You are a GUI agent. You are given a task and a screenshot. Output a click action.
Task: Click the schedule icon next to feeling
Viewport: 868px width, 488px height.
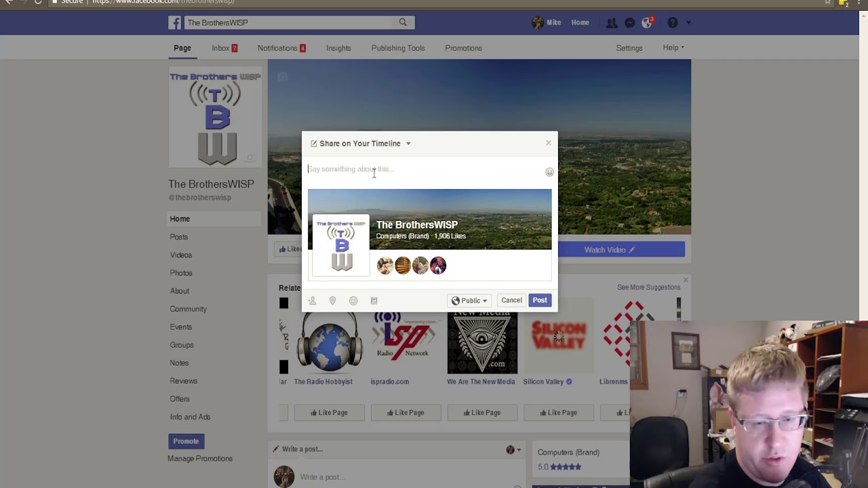pos(374,300)
